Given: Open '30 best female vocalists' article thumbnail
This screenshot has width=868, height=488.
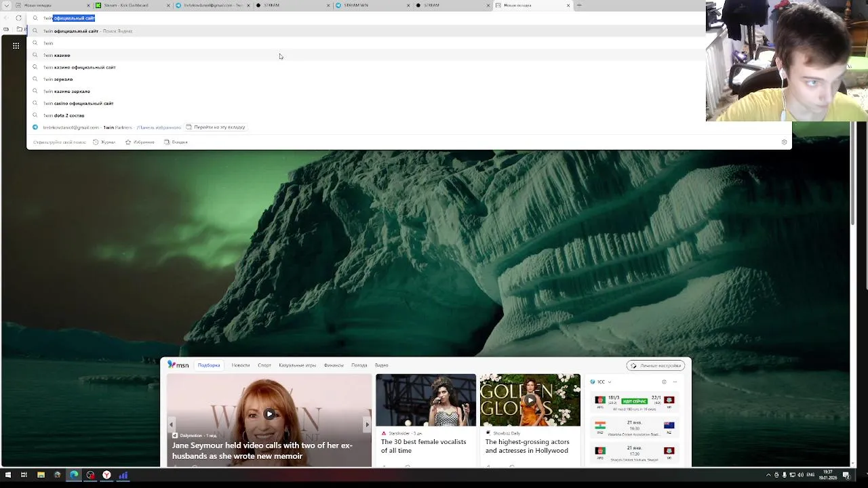Looking at the screenshot, I should 426,400.
